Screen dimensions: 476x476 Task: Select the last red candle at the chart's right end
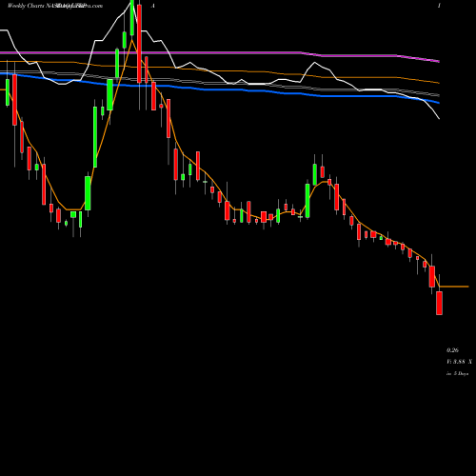[x=439, y=303]
